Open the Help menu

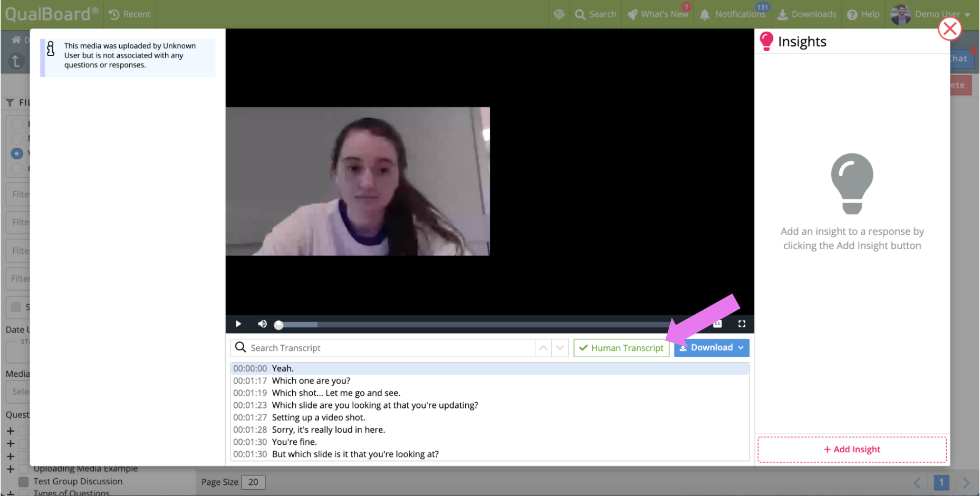(x=863, y=14)
